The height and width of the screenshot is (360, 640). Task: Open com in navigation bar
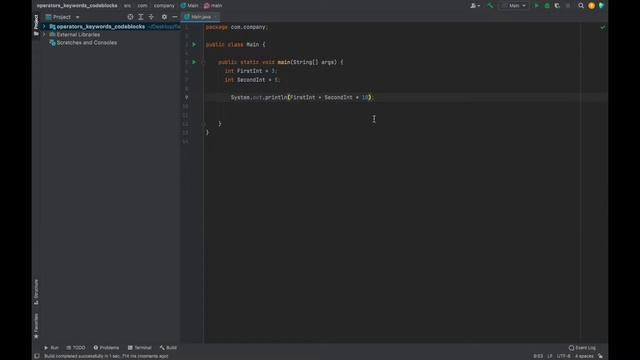142,6
